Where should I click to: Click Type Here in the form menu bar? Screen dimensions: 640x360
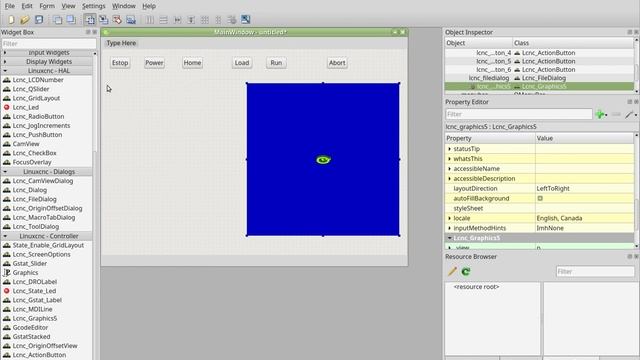click(x=121, y=43)
